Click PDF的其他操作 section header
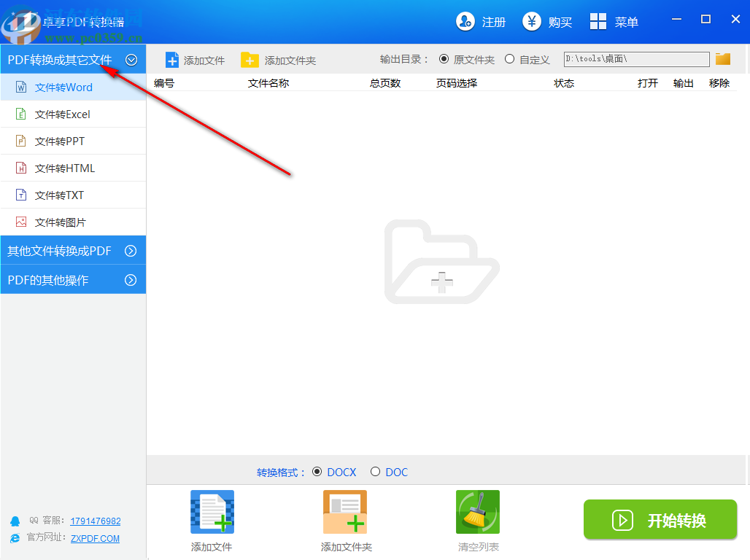Image resolution: width=750 pixels, height=560 pixels. tap(73, 280)
